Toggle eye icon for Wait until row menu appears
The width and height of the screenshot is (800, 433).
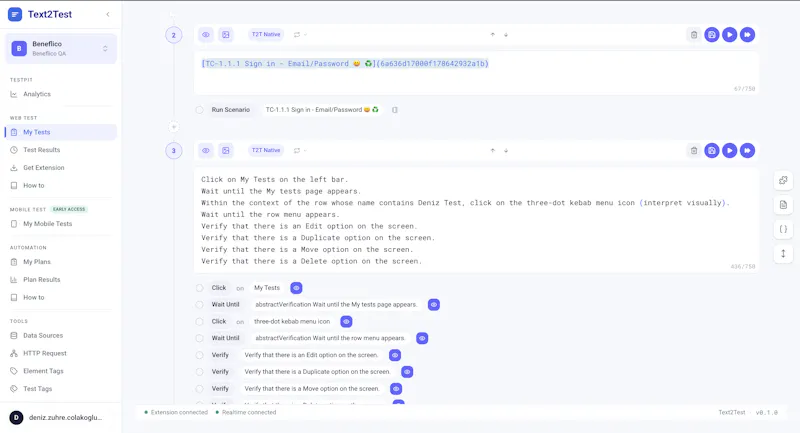(422, 338)
